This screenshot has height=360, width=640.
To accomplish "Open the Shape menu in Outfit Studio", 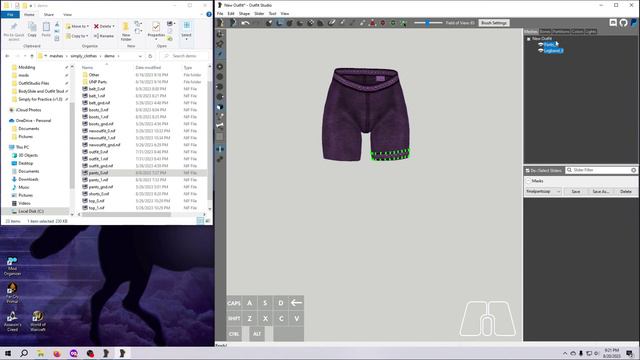I will click(244, 13).
